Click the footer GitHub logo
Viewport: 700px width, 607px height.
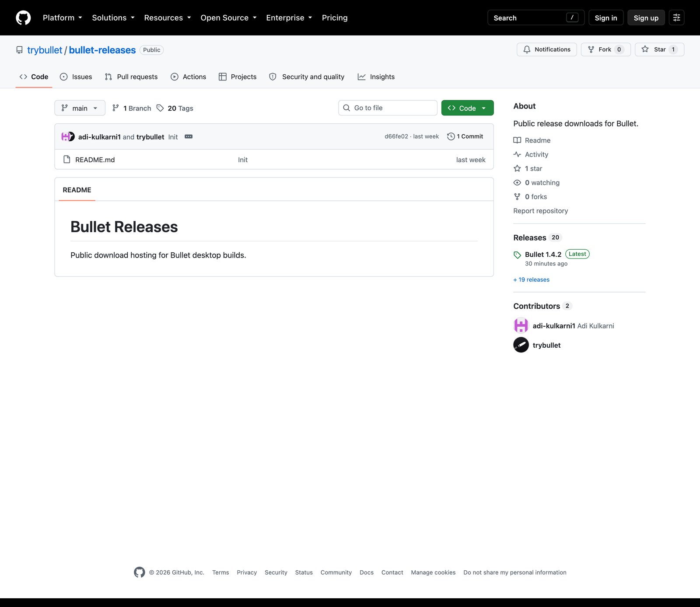tap(140, 572)
